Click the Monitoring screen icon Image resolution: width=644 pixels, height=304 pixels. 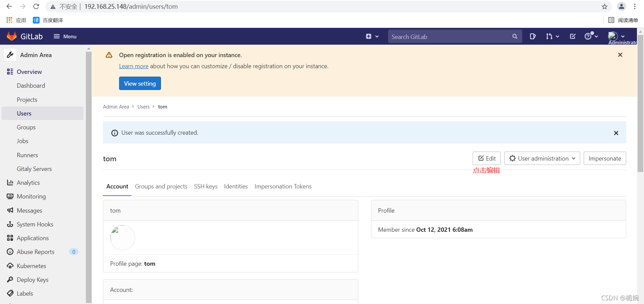(10, 197)
